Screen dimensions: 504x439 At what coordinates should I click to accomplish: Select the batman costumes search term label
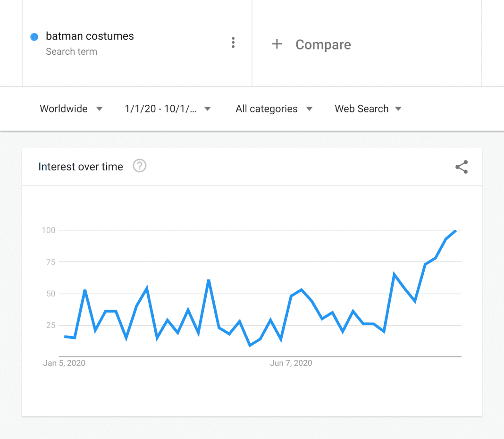pos(90,36)
